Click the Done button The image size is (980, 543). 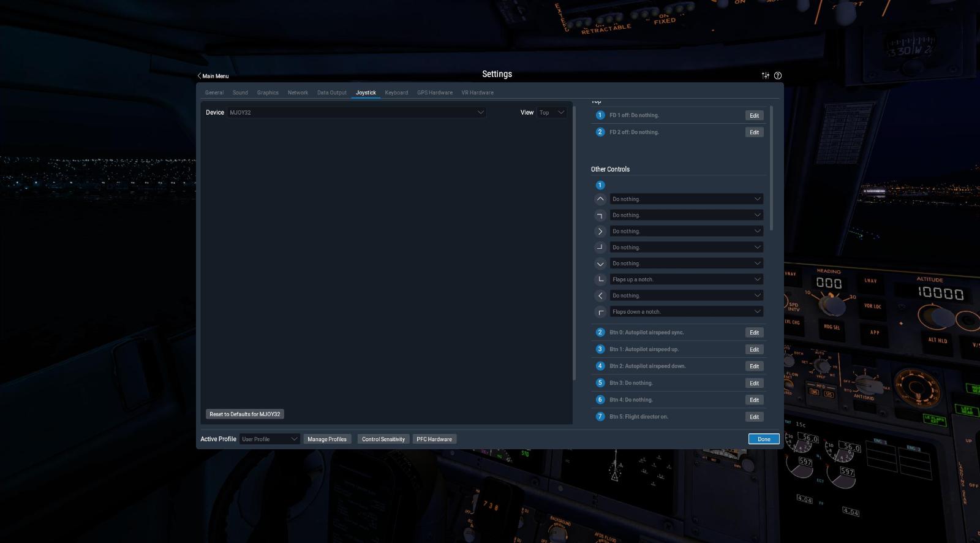point(764,439)
